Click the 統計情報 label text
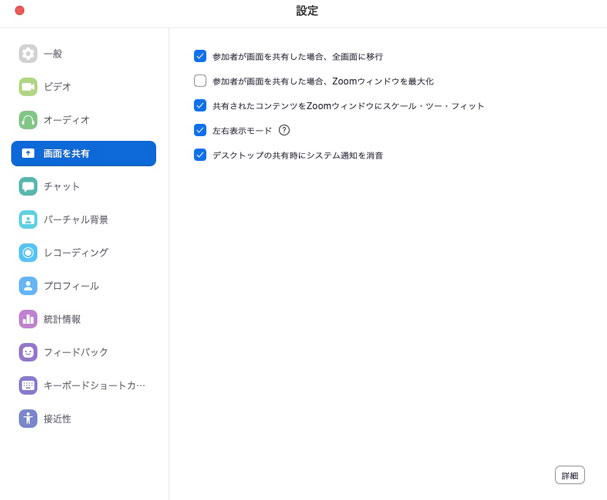 (x=62, y=319)
